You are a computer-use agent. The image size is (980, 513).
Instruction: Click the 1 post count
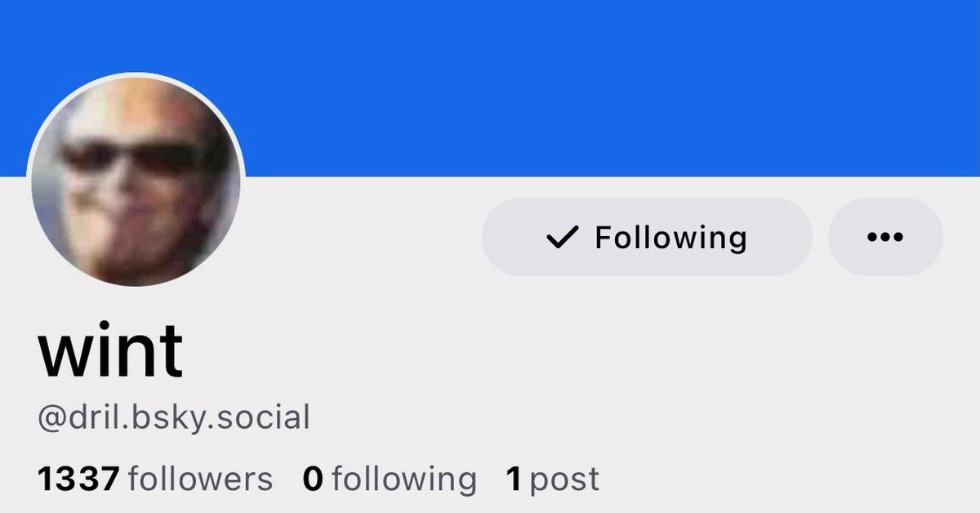coord(553,480)
